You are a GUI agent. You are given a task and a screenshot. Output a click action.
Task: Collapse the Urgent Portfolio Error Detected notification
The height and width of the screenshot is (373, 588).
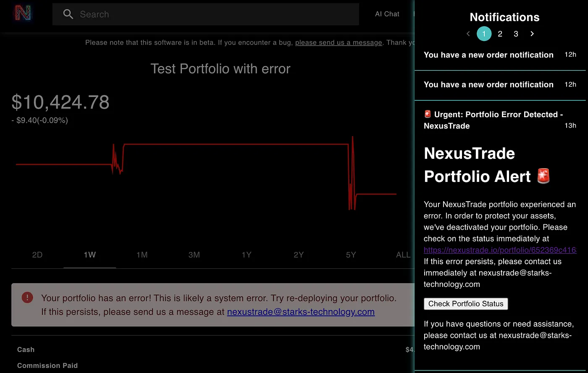click(x=500, y=120)
